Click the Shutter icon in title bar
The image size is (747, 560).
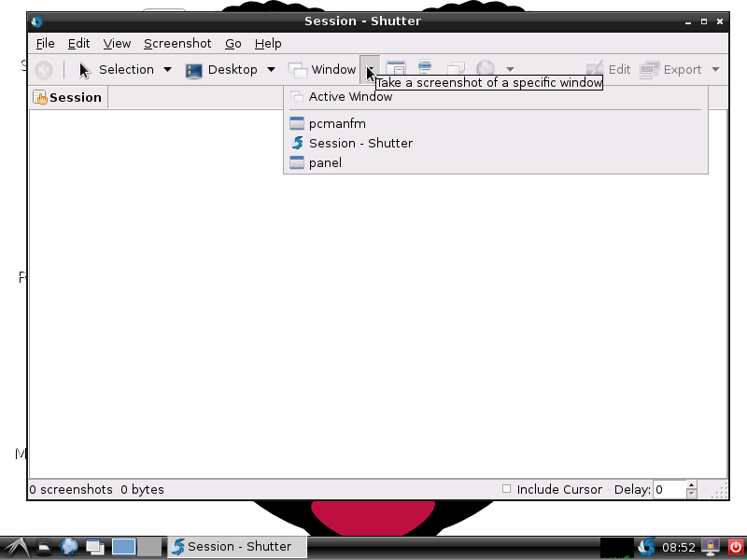37,21
